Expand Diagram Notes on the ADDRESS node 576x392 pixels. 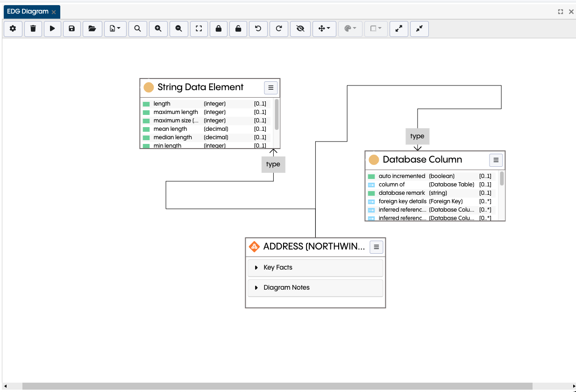click(x=256, y=287)
